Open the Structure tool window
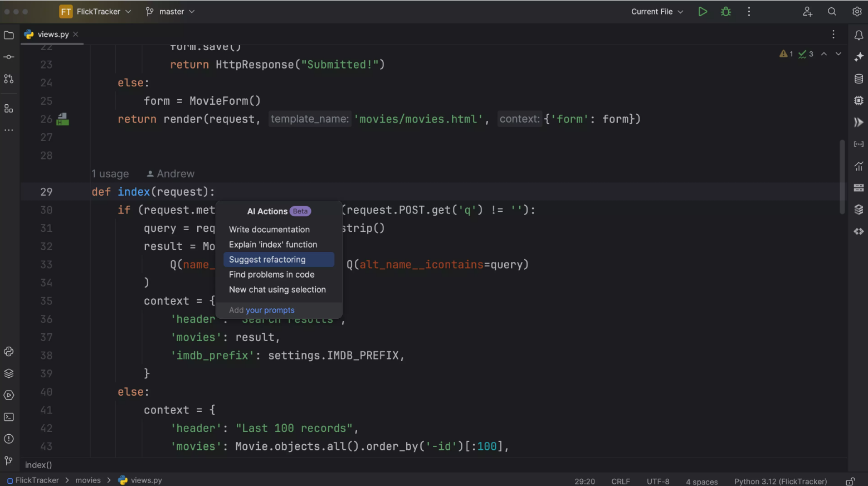 (8, 108)
